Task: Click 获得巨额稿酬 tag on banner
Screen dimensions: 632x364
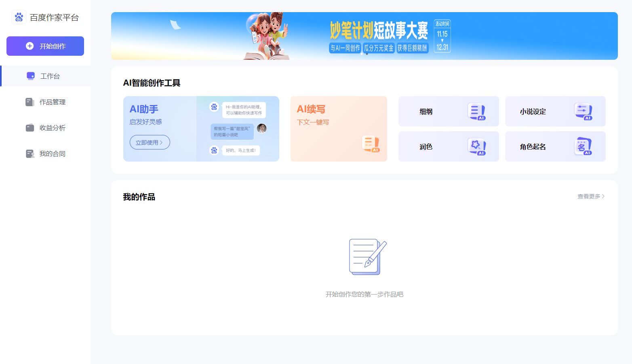Action: 412,48
